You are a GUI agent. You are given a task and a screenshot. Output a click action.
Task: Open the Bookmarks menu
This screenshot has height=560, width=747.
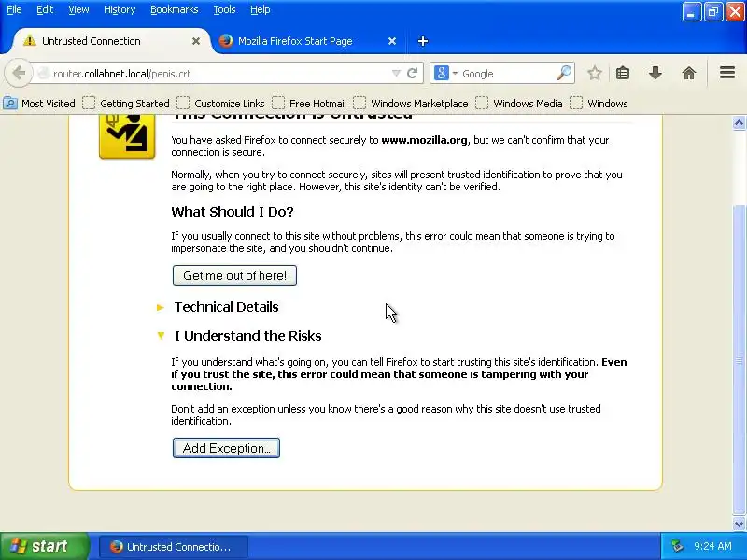click(x=175, y=9)
